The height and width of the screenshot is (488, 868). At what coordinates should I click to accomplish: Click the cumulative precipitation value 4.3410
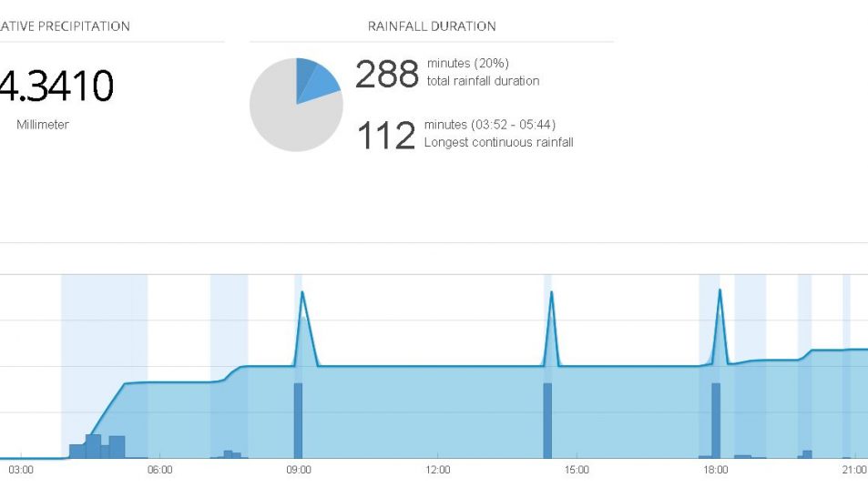(x=56, y=86)
